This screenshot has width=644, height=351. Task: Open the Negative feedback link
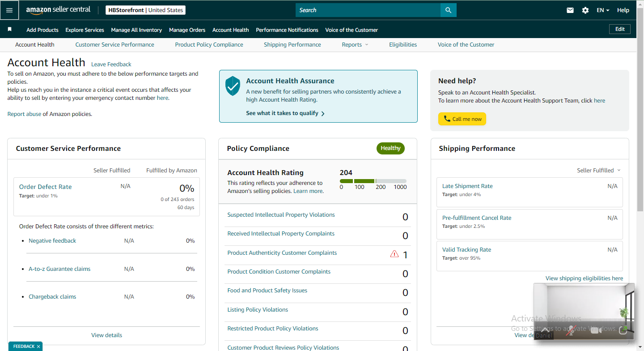[52, 241]
